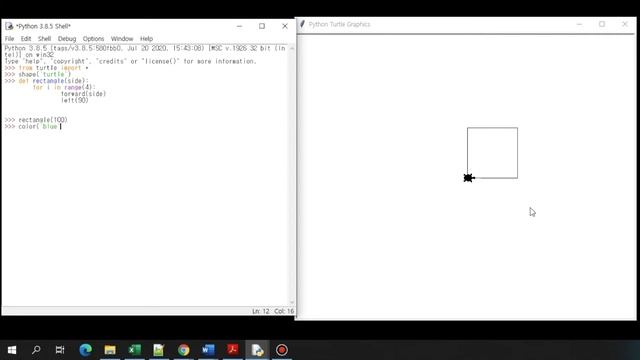The height and width of the screenshot is (360, 640).
Task: Open Adobe Acrobat from taskbar
Action: click(x=233, y=350)
